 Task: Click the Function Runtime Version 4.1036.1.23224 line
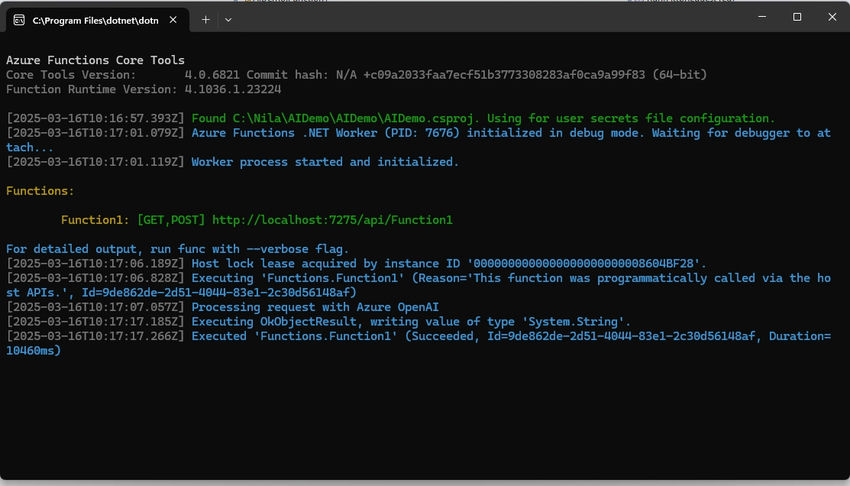(x=144, y=89)
